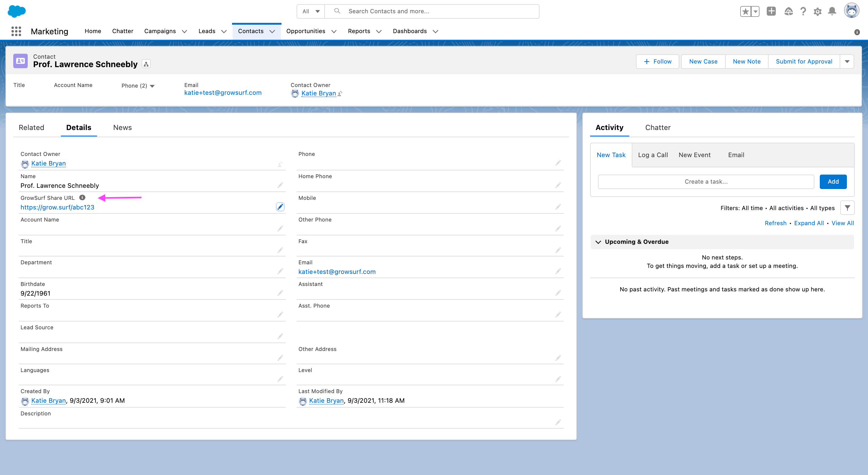Open the Submit for Approval dropdown arrow
Screen dimensions: 868x475
pyautogui.click(x=847, y=61)
